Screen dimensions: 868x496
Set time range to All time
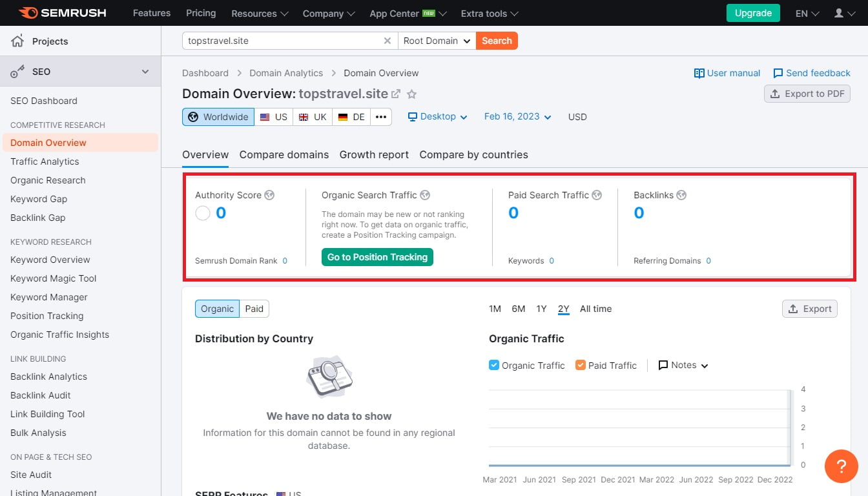tap(595, 309)
